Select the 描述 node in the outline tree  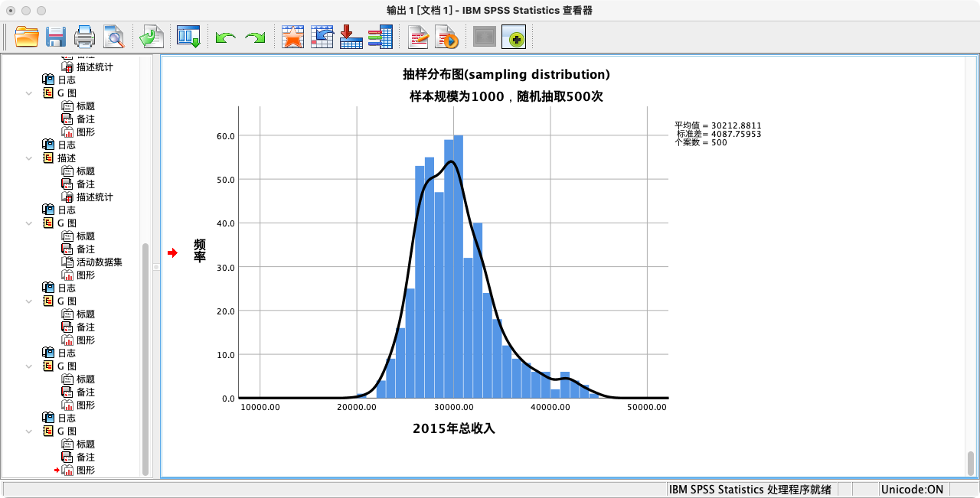(67, 158)
